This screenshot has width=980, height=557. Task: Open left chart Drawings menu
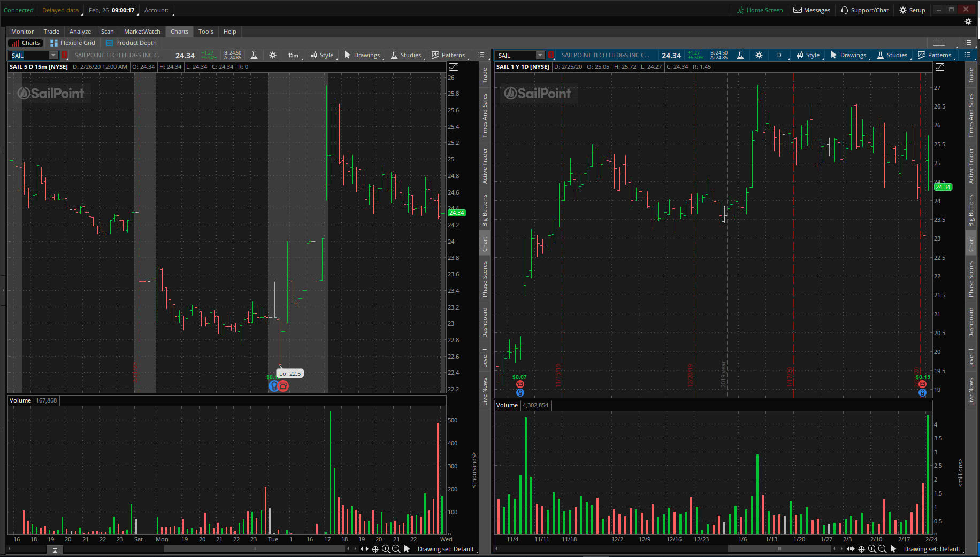click(x=362, y=55)
